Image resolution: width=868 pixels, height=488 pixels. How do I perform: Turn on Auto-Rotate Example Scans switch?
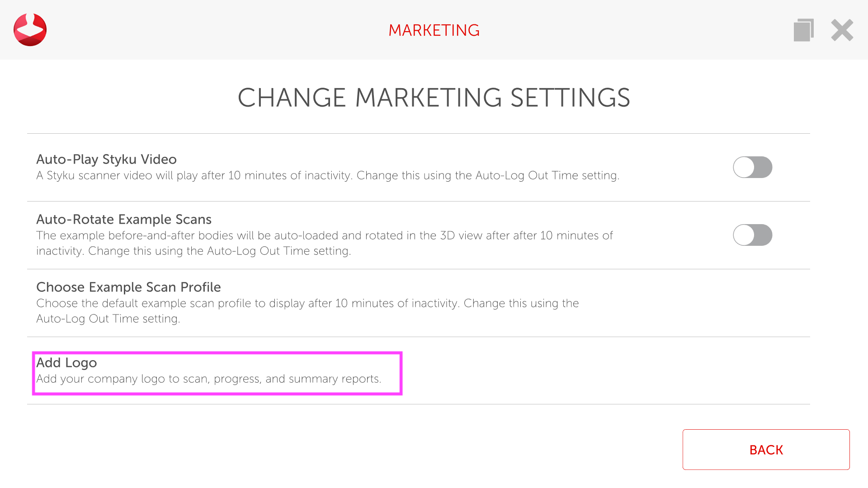[752, 235]
